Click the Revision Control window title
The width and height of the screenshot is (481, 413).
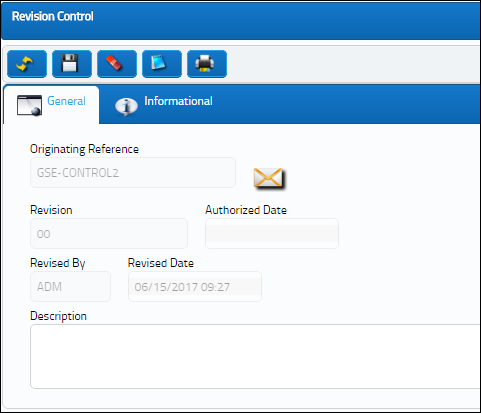[53, 16]
